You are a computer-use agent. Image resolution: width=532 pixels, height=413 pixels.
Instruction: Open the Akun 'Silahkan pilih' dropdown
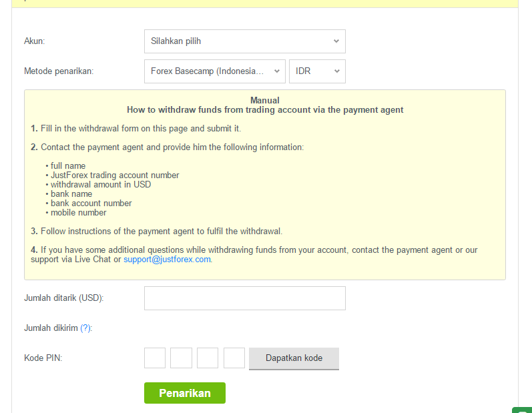pos(244,41)
